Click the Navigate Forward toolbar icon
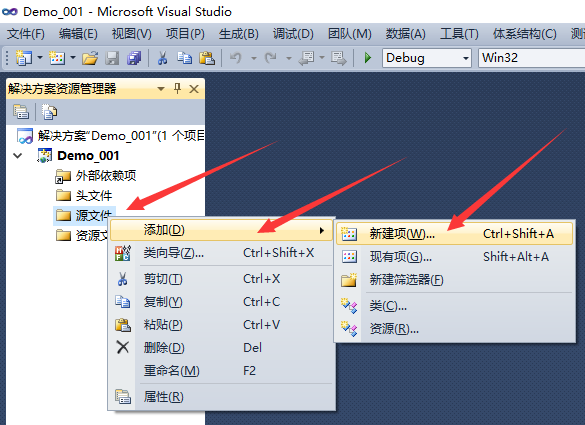This screenshot has height=425, width=585. pos(339,58)
